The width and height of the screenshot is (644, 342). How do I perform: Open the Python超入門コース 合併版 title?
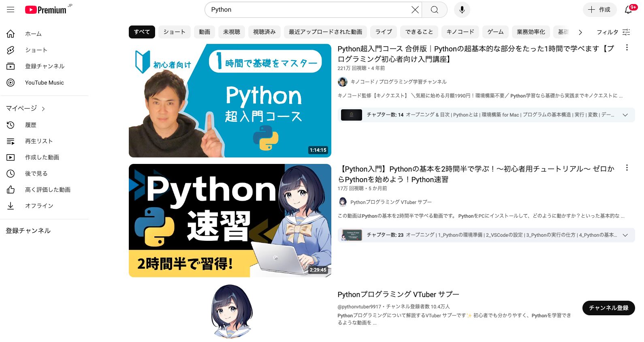click(476, 54)
